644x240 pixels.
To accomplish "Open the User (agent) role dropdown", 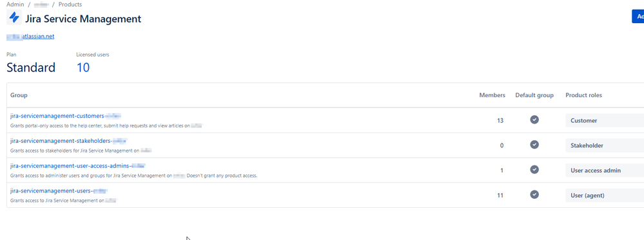I will (x=605, y=196).
